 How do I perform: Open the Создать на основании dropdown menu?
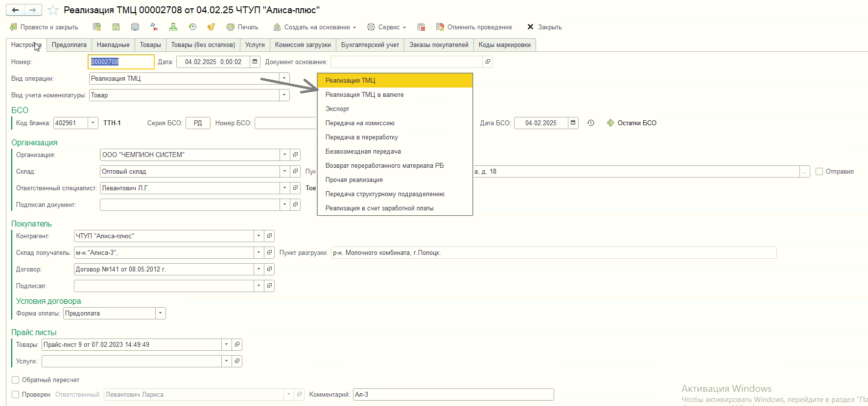[315, 27]
